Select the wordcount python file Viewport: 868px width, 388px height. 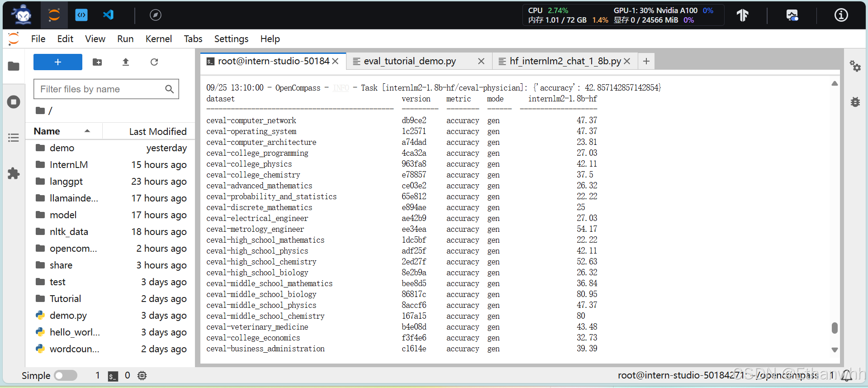tap(110, 349)
